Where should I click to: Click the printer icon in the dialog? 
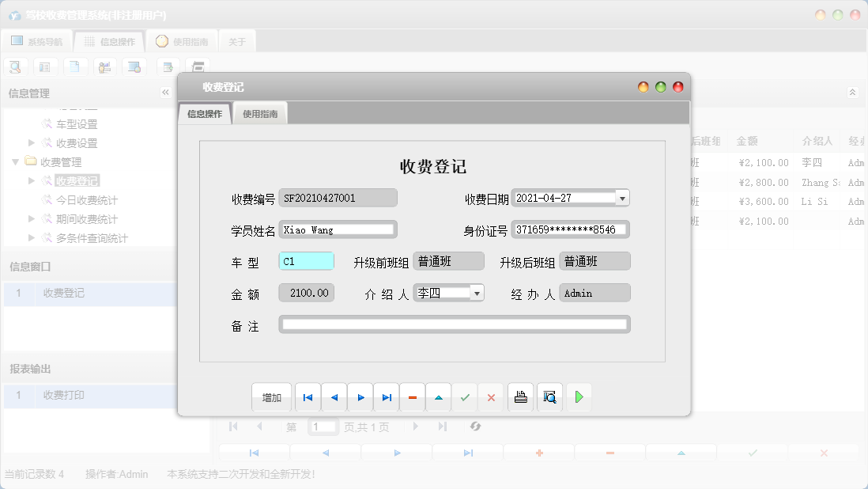520,397
